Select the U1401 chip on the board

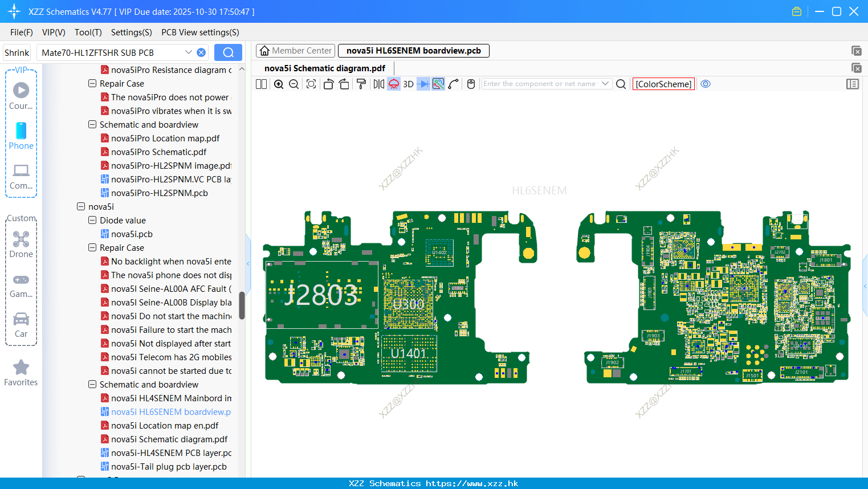point(408,353)
